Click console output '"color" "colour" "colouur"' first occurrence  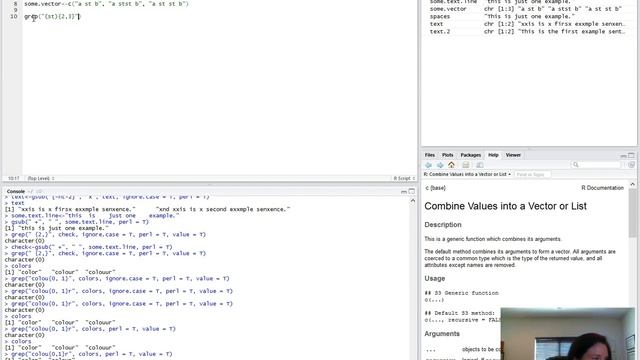pos(60,272)
